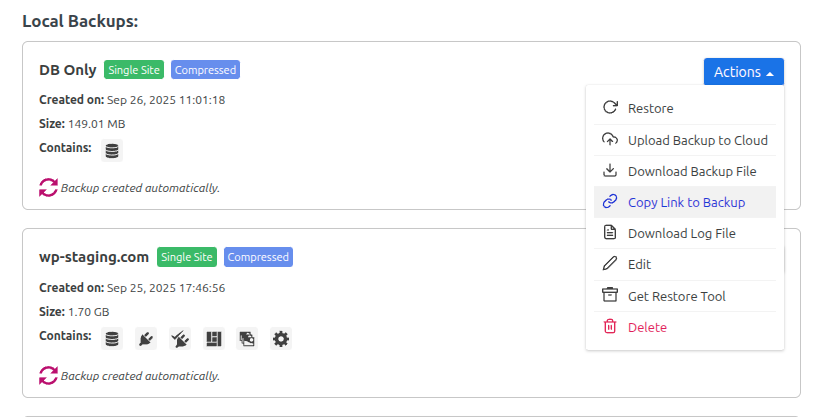Click the gear icon in wp-staging.com Contains row
822x417 pixels.
click(281, 339)
